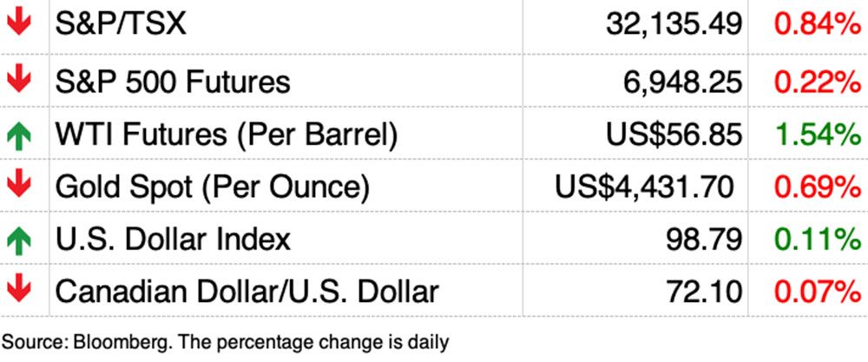Click the green arrow next to U.S. Dollar Index
Viewport: 868px width, 362px height.
[18, 239]
